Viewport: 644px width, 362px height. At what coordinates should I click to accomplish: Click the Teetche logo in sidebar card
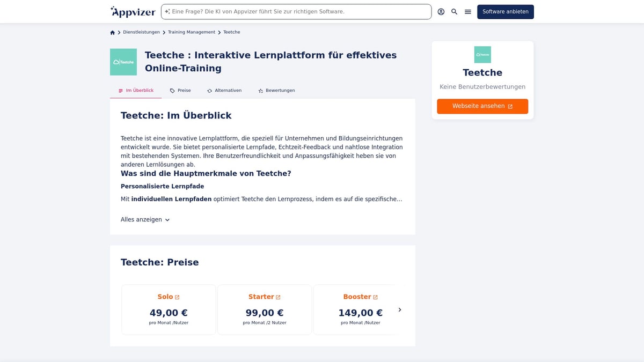(x=482, y=55)
